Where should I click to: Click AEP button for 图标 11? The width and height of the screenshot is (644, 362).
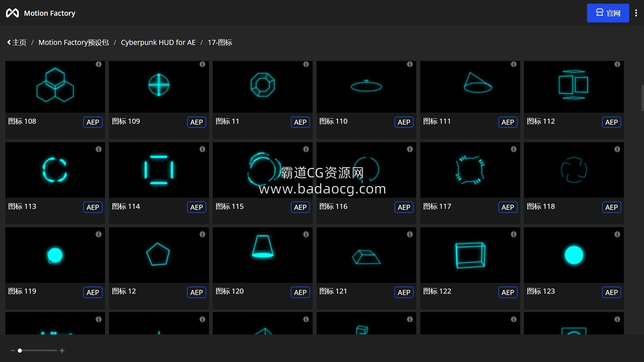[300, 122]
